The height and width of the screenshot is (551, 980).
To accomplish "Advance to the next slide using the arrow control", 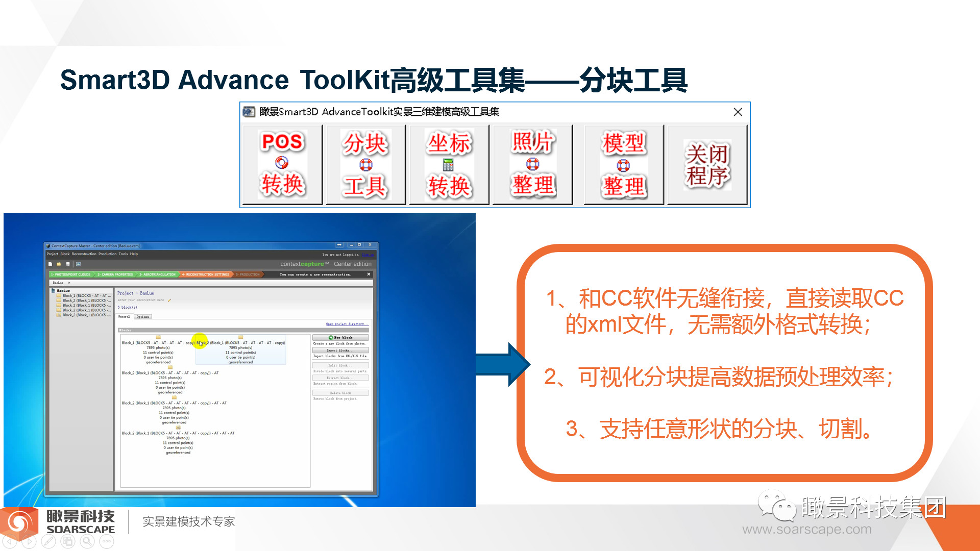I will (x=29, y=541).
